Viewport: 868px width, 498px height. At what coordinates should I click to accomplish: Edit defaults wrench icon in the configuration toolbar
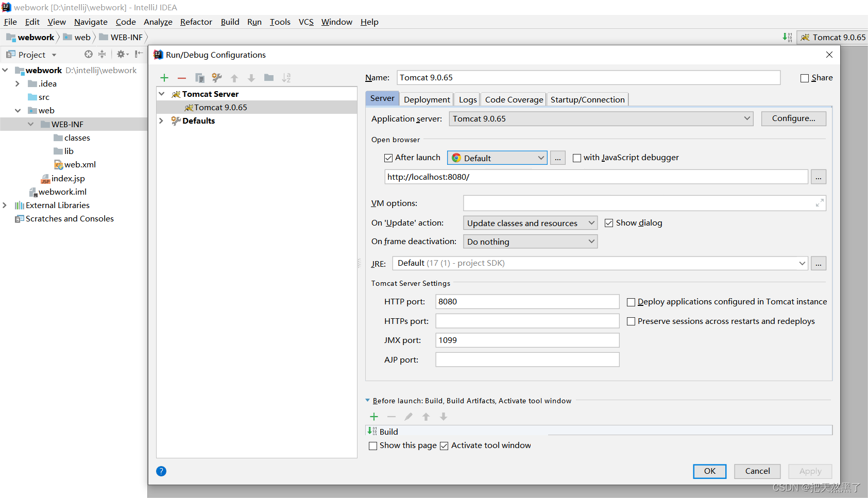[x=217, y=78]
